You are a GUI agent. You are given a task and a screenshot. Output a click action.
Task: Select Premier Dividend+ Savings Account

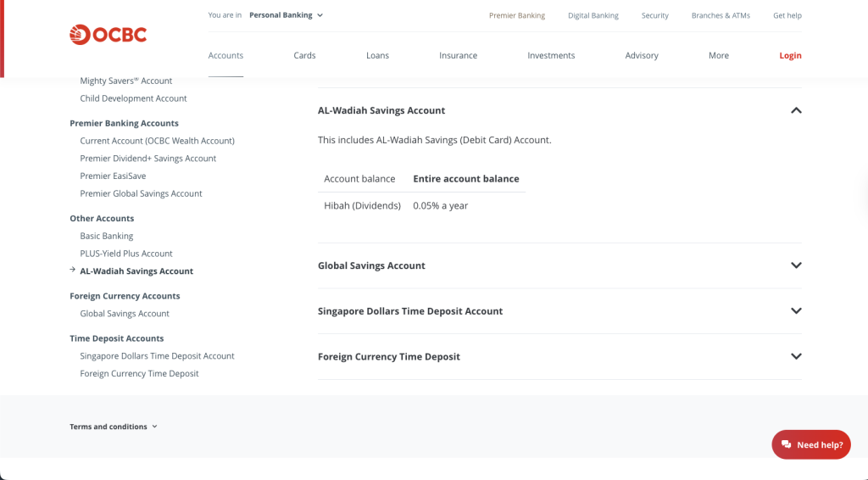pyautogui.click(x=147, y=159)
